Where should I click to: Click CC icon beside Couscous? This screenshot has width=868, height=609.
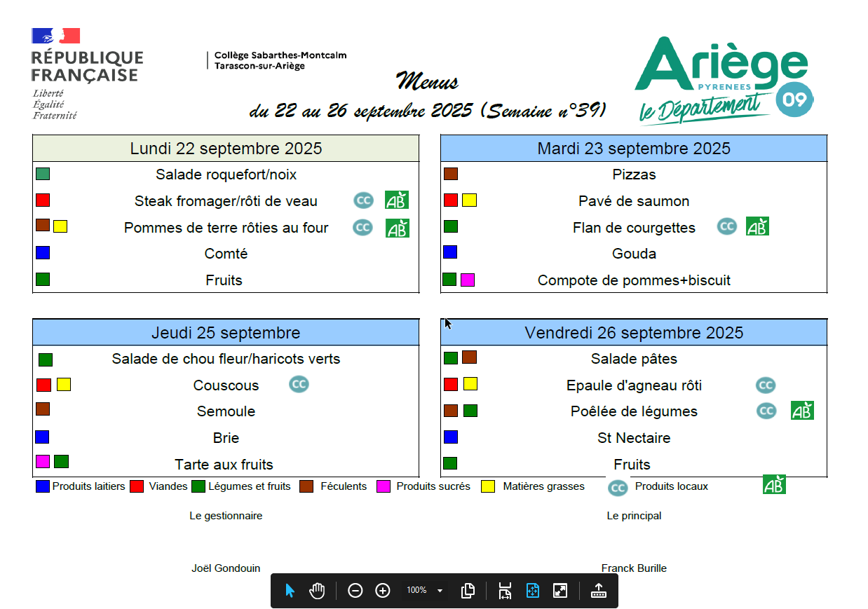pos(299,384)
